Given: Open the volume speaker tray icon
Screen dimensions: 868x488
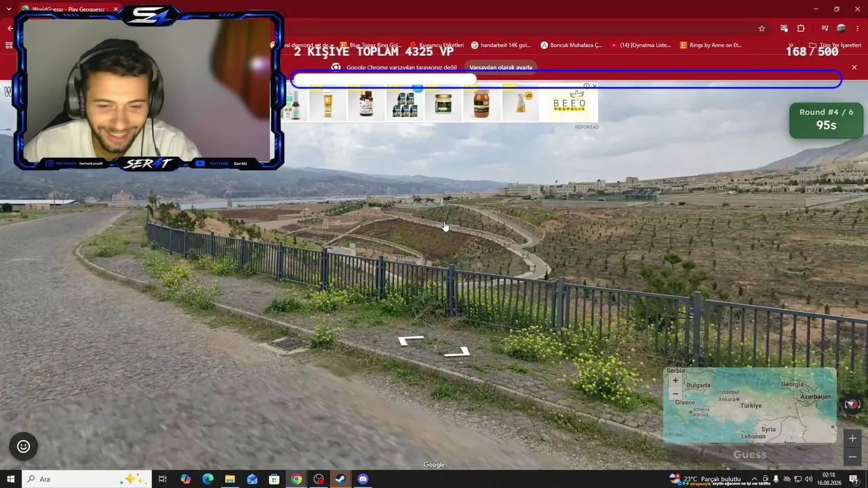Looking at the screenshot, I should point(808,479).
